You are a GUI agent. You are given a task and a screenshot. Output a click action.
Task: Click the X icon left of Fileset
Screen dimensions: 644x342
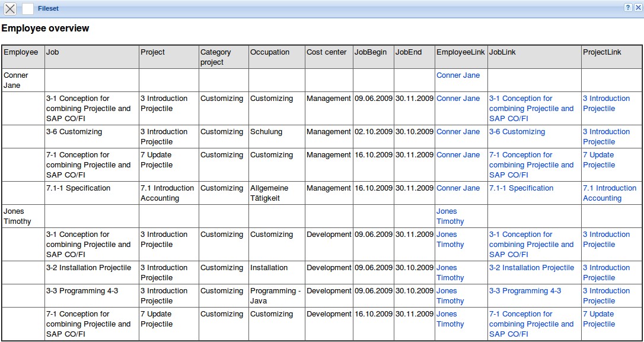coord(10,9)
